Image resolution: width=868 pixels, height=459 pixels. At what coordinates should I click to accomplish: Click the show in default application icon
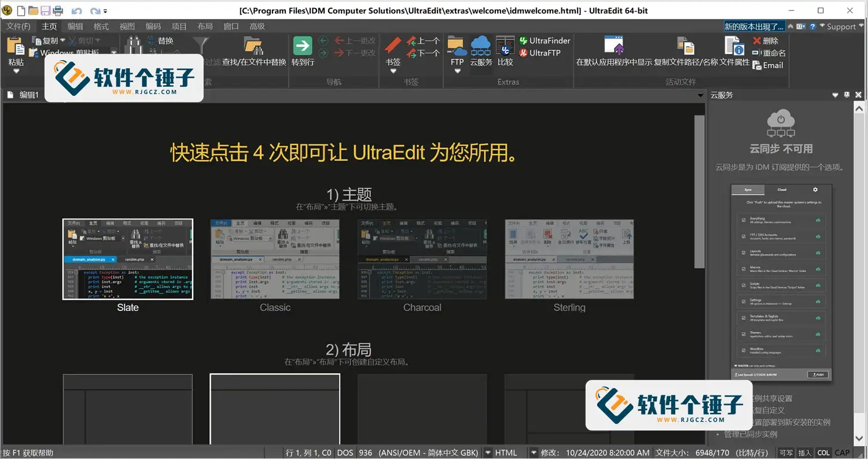[x=613, y=46]
